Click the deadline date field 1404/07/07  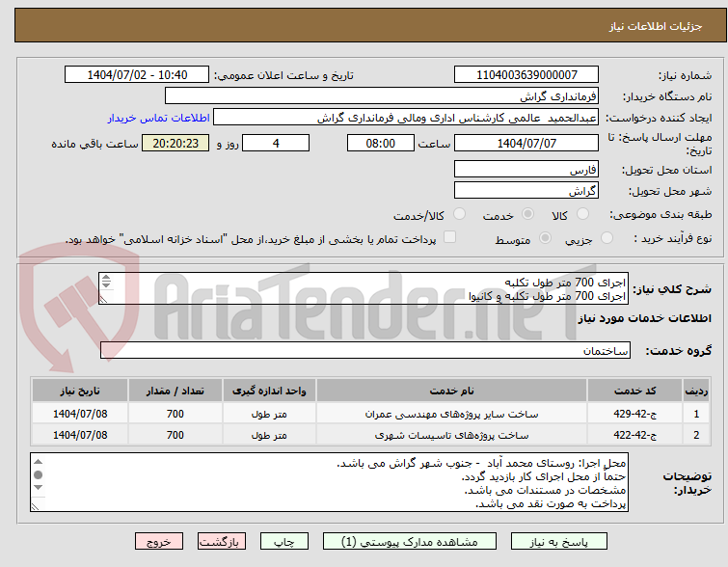pos(526,143)
